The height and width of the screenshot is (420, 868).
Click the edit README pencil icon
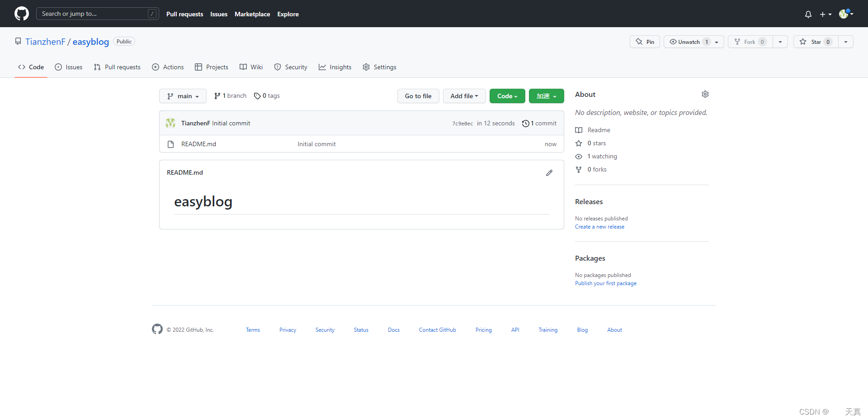point(549,173)
